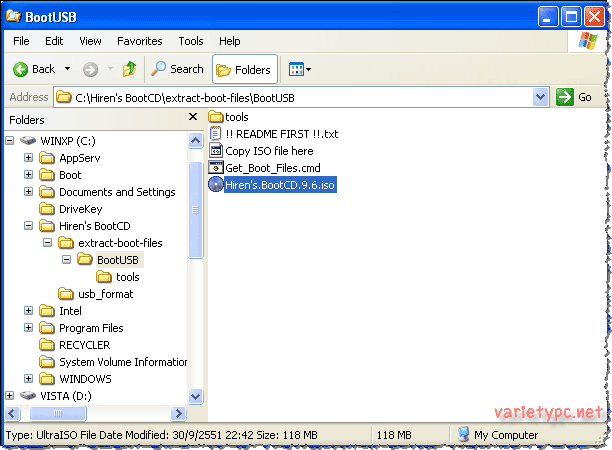Click BootUSB title bar folder icon
Viewport: 612px width, 450px height.
pos(13,16)
